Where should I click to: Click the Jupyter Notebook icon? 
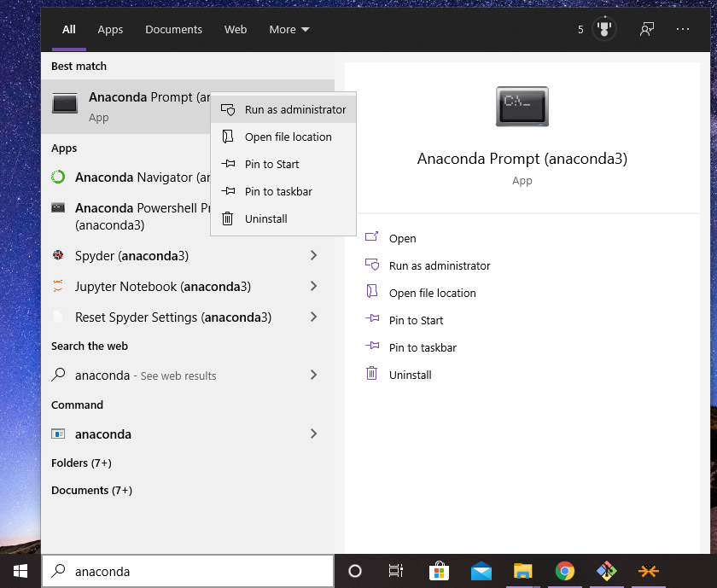coord(58,286)
